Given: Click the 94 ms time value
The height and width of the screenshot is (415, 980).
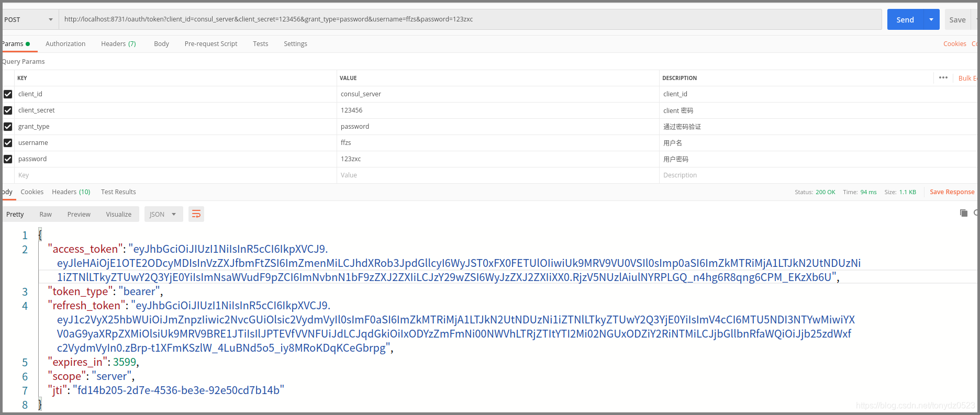Looking at the screenshot, I should pyautogui.click(x=868, y=192).
